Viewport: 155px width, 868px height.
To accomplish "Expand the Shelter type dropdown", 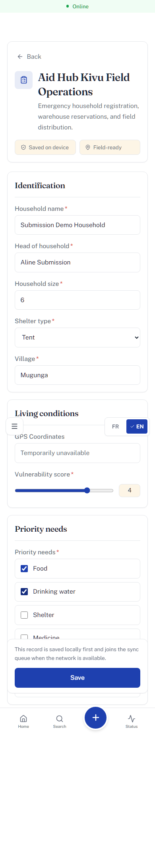I will [77, 338].
